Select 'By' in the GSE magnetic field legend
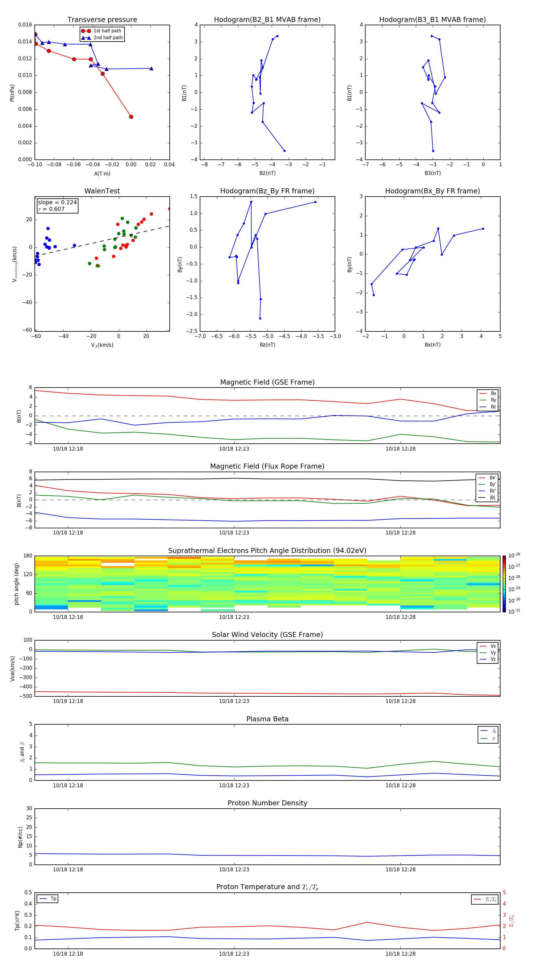 (x=488, y=400)
